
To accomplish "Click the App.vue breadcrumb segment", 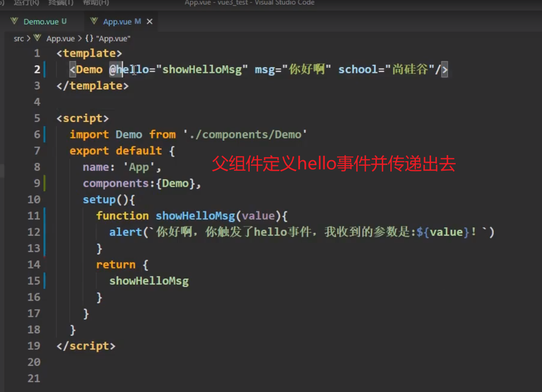I will pyautogui.click(x=60, y=38).
